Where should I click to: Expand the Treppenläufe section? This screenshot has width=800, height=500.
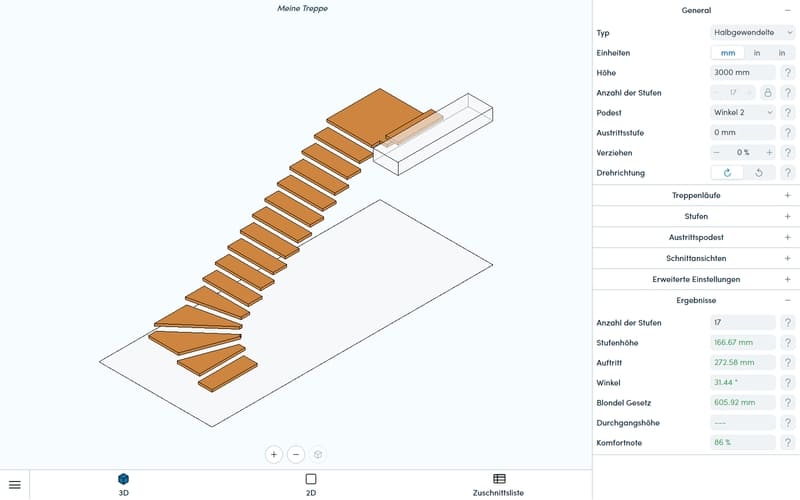696,195
